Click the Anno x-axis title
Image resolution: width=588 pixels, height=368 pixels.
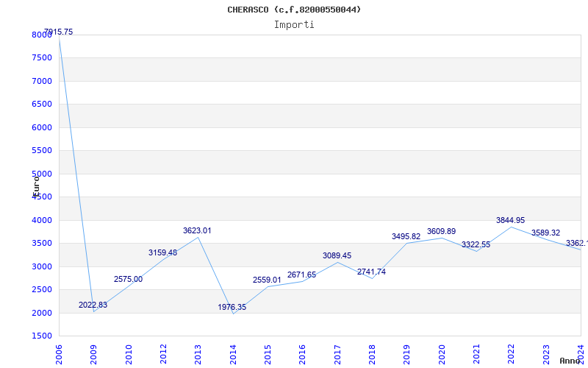tap(569, 361)
